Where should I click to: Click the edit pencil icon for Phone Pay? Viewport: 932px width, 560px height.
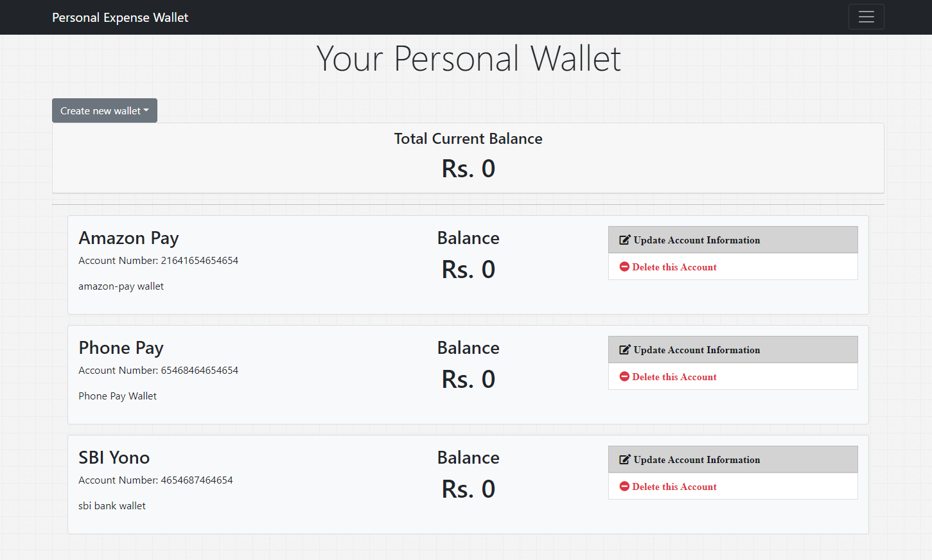[624, 350]
